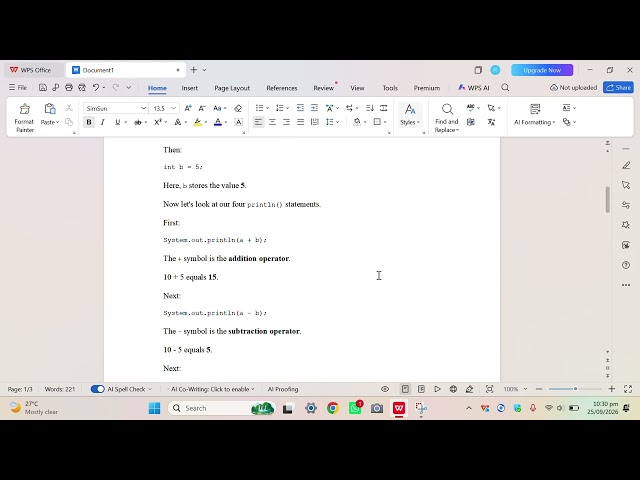Click the Share button

click(618, 87)
